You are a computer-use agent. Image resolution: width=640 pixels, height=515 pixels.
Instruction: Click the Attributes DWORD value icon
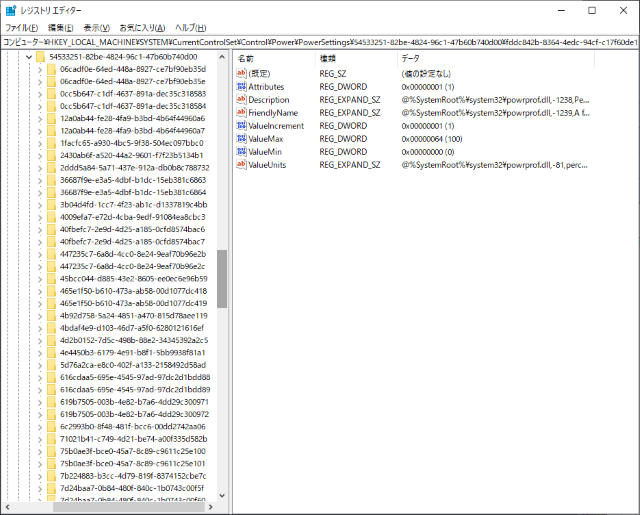(x=241, y=87)
